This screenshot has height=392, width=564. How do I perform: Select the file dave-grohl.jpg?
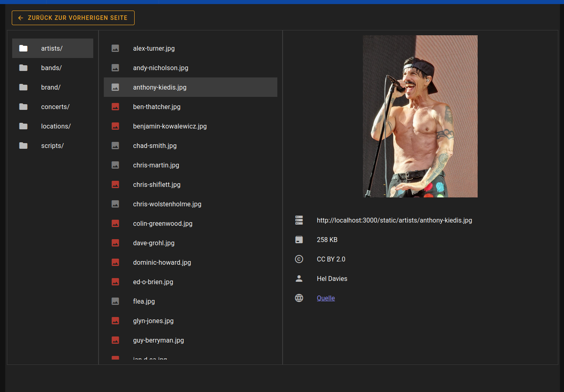coord(154,243)
